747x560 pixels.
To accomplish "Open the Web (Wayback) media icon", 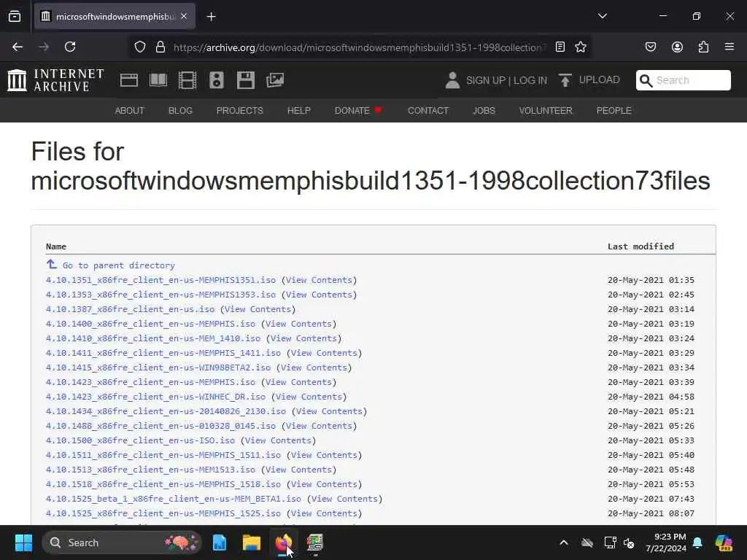I will click(129, 80).
